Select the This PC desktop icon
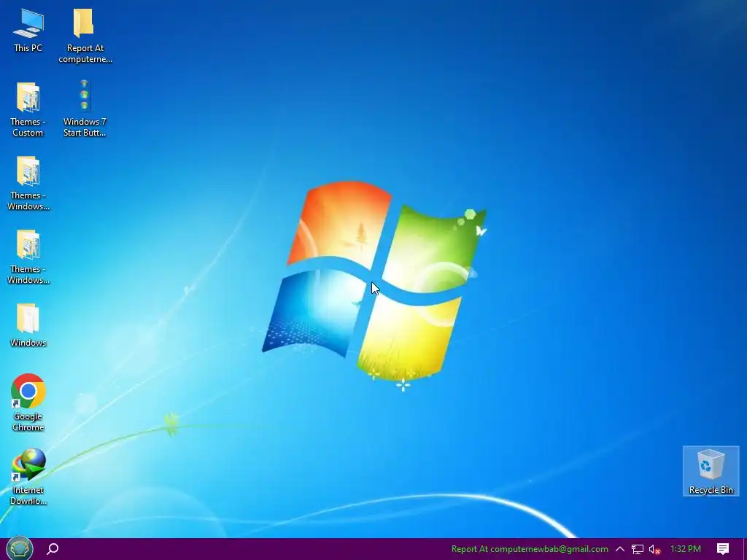747x560 pixels. pyautogui.click(x=28, y=31)
